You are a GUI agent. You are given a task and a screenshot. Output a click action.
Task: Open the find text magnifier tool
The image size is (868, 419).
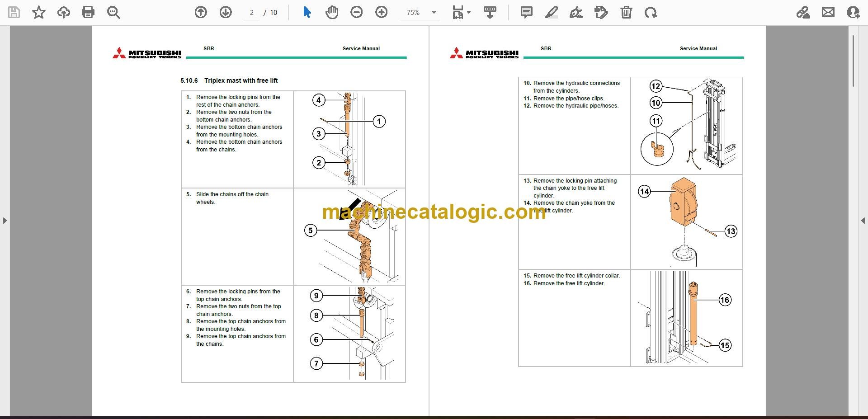[x=113, y=13]
